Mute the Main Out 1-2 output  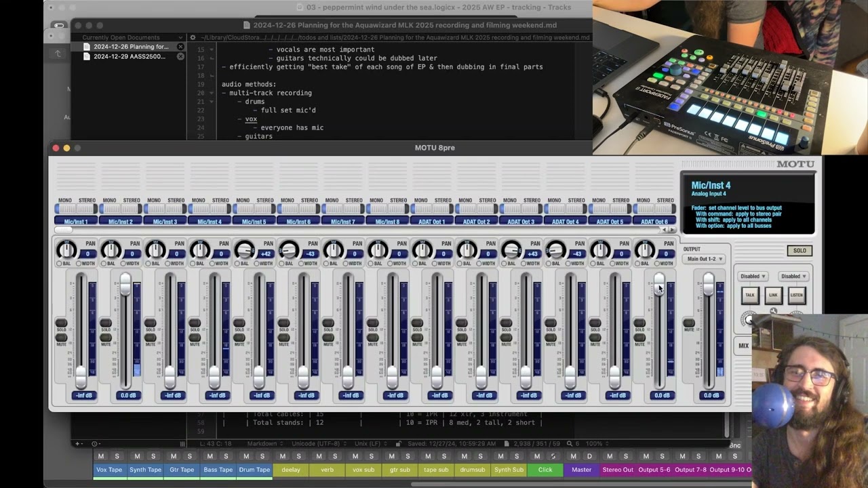[689, 323]
